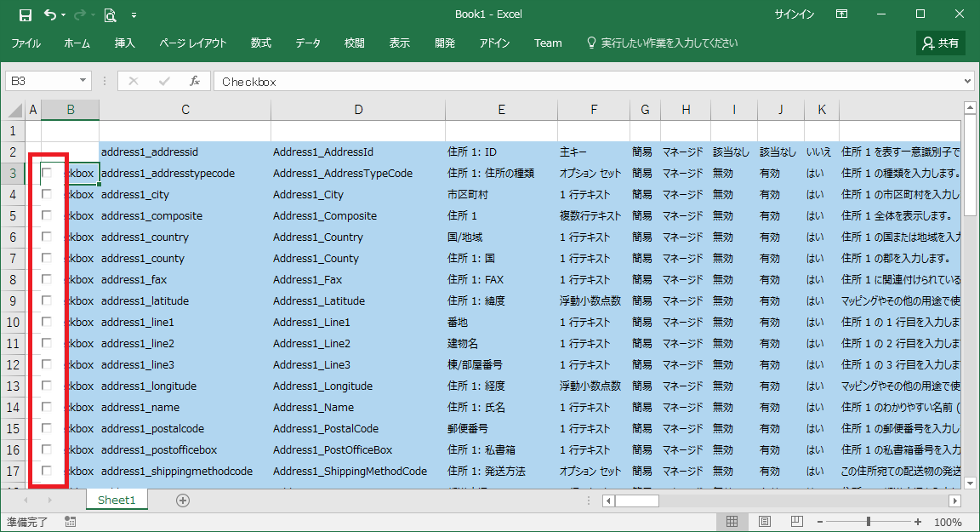980x532 pixels.
Task: Click the formula bar containing Checkbox
Action: click(x=588, y=81)
